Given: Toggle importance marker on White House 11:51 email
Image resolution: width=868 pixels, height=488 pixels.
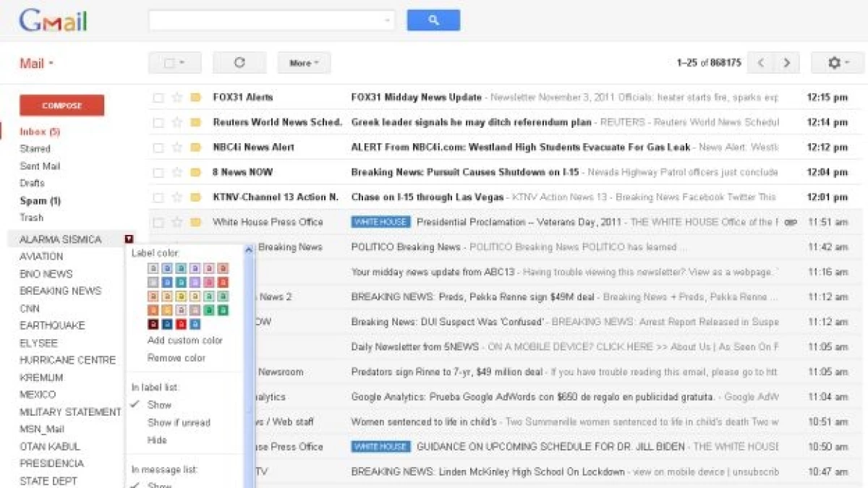Looking at the screenshot, I should click(195, 222).
